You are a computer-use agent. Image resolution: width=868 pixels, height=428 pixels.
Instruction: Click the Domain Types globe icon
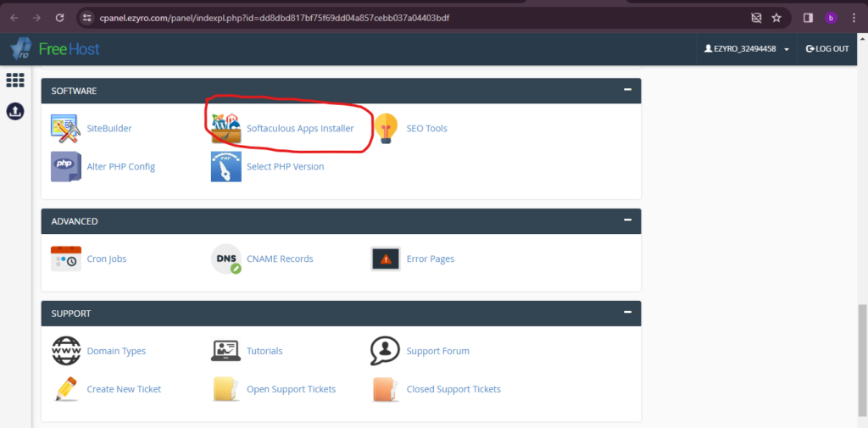[x=66, y=351]
